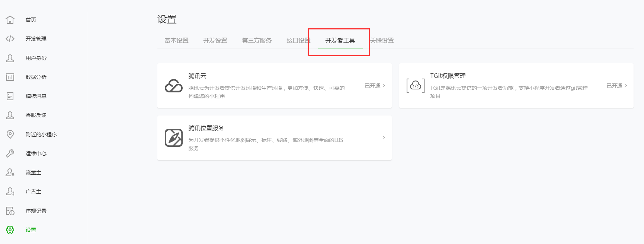Switch to the 接口设置 tab
644x244 pixels.
[298, 40]
